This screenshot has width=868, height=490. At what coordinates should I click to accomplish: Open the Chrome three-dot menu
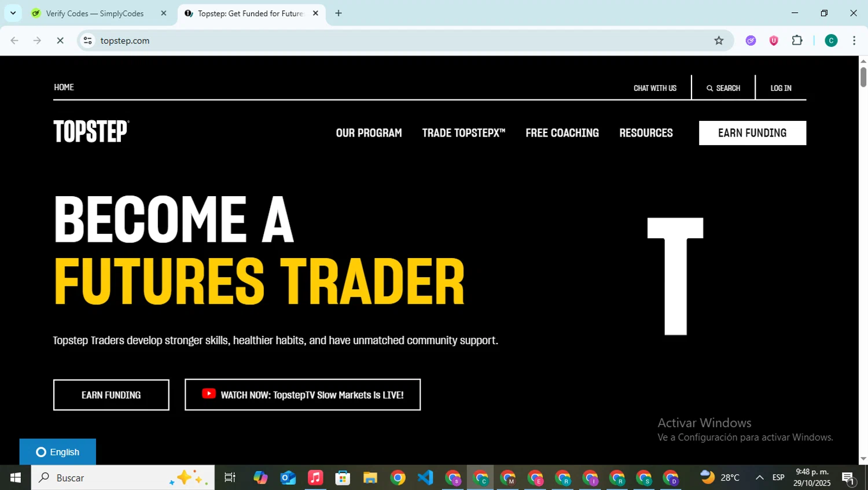coord(854,40)
